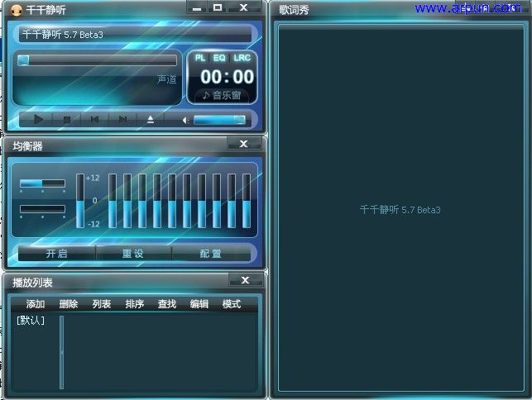Image resolution: width=532 pixels, height=400 pixels.
Task: Start playback with the play button
Action: [38, 119]
